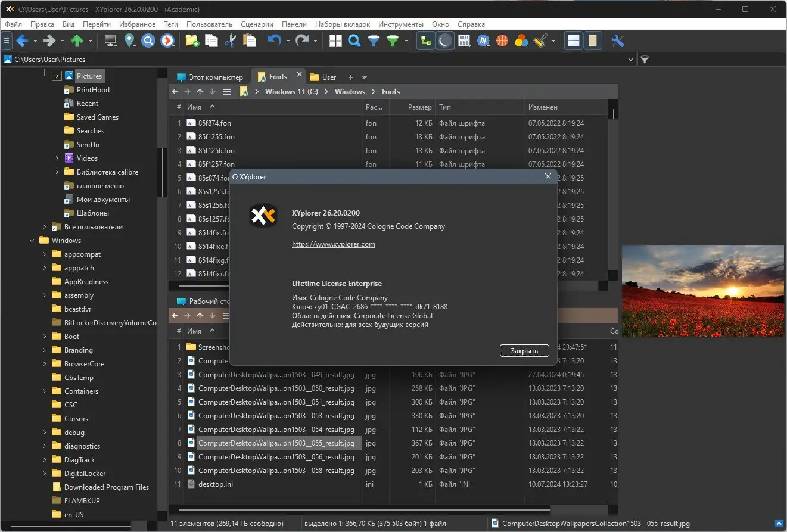Click the three colored circles icon
Viewport: 787px width, 532px height.
point(521,41)
